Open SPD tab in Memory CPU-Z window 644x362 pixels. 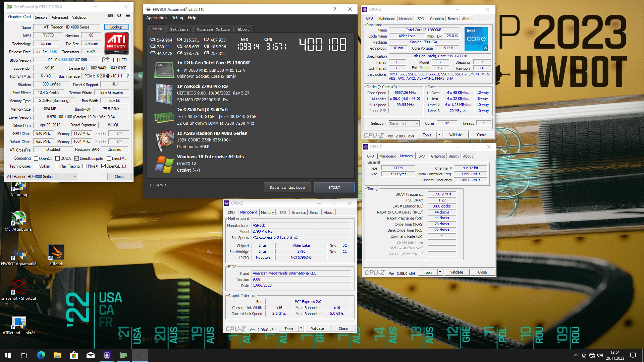(x=422, y=156)
